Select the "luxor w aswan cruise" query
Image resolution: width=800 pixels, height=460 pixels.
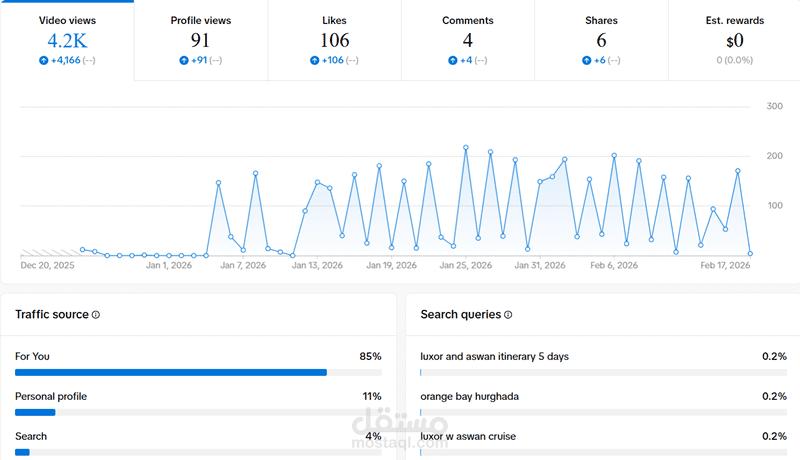pyautogui.click(x=469, y=436)
